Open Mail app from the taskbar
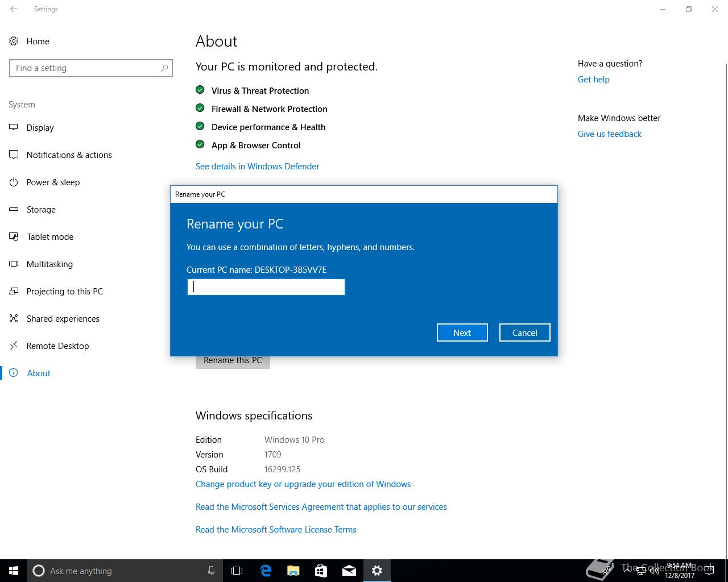 point(349,571)
